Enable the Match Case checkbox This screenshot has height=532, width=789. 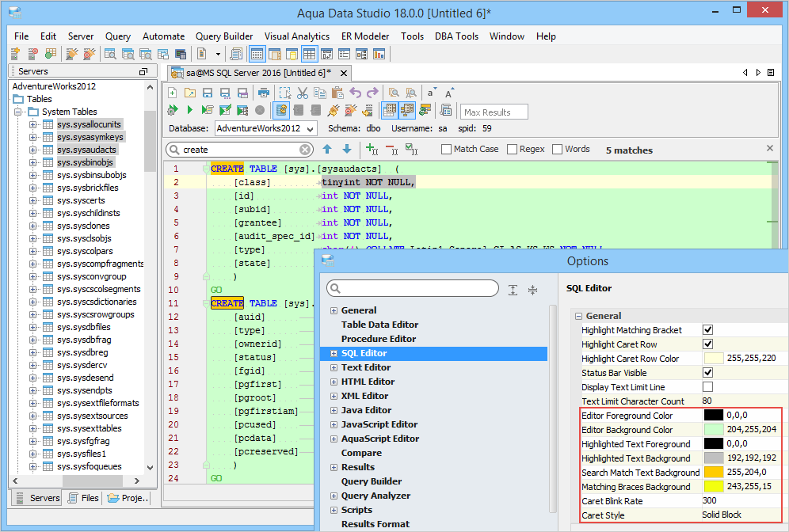[x=446, y=149]
